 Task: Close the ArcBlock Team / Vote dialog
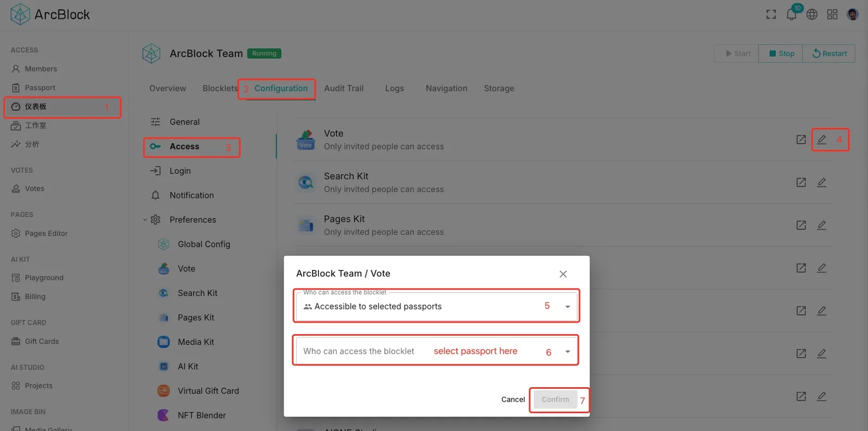[563, 274]
